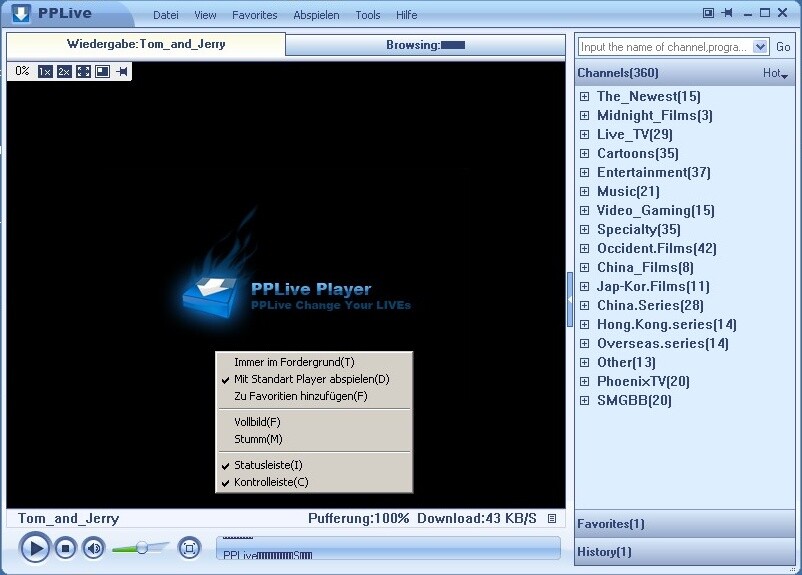Set video size to 1x
Screen dimensions: 802x575
(x=45, y=72)
